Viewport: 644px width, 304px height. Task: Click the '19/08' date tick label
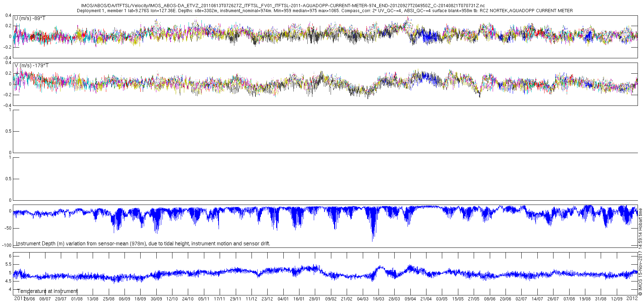[585, 299]
